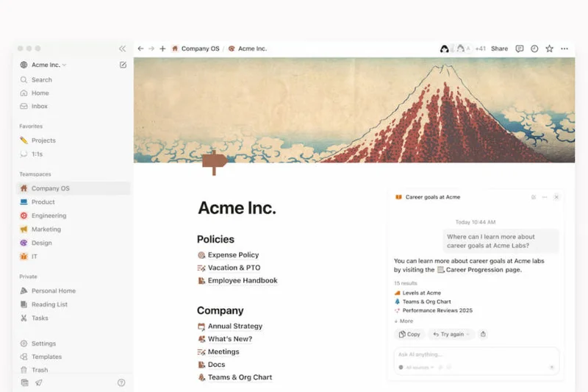Click the Mount Fuji cover image

[x=354, y=110]
